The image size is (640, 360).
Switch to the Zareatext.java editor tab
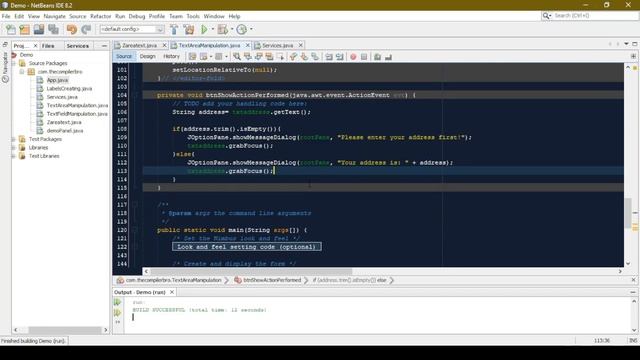pyautogui.click(x=139, y=45)
